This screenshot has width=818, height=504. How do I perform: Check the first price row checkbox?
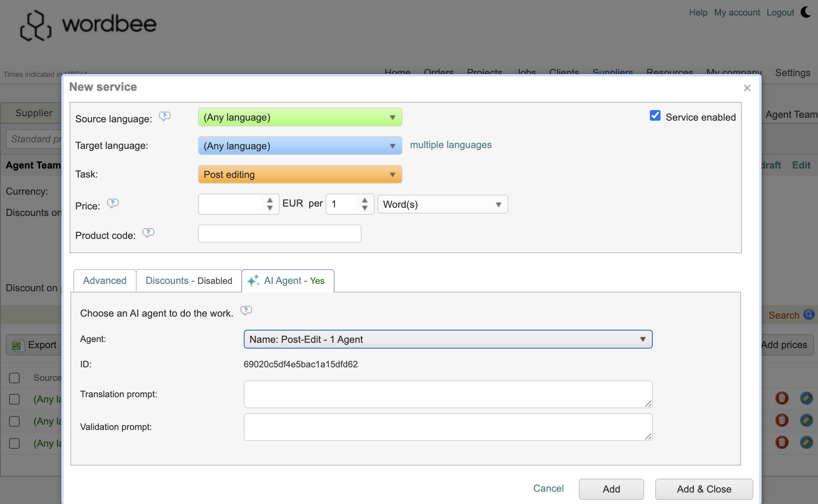pos(14,399)
